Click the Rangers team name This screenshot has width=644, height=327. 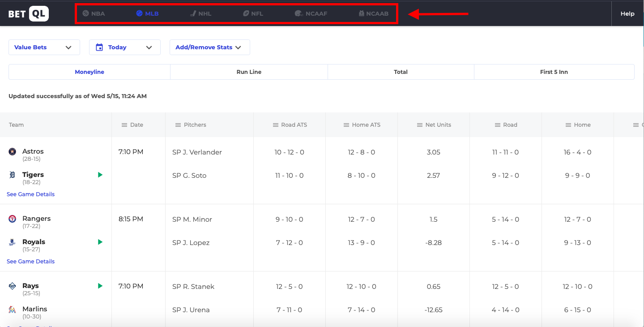[x=37, y=219]
